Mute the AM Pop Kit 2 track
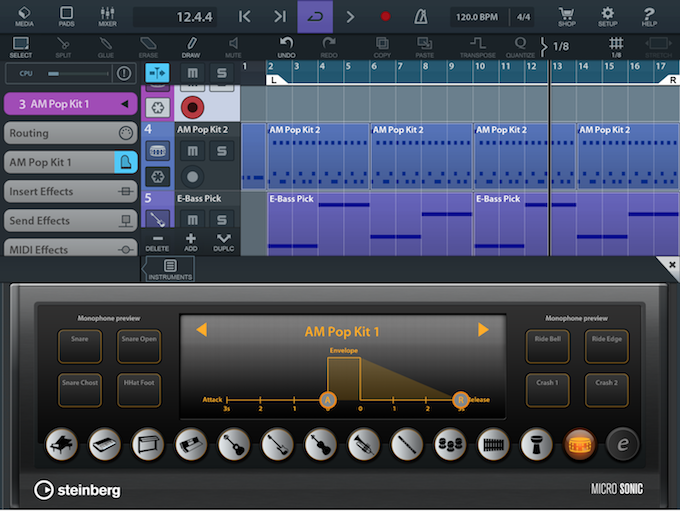The image size is (680, 511). click(x=193, y=151)
